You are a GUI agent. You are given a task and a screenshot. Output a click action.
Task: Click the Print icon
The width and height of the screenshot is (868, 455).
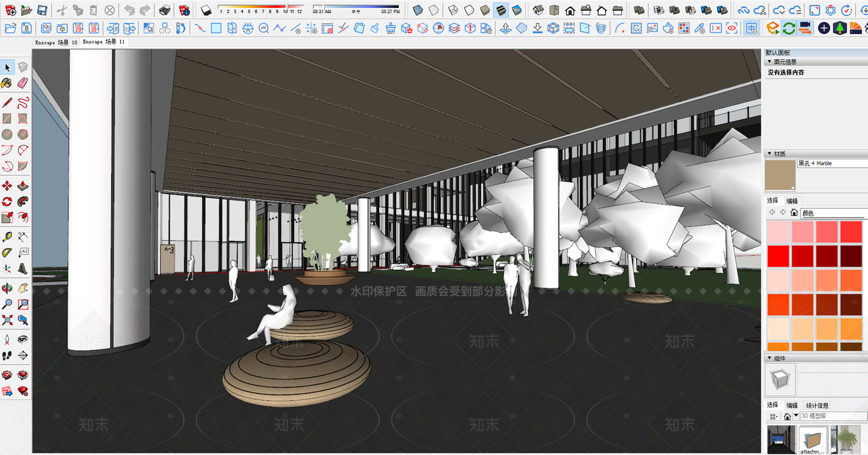165,10
